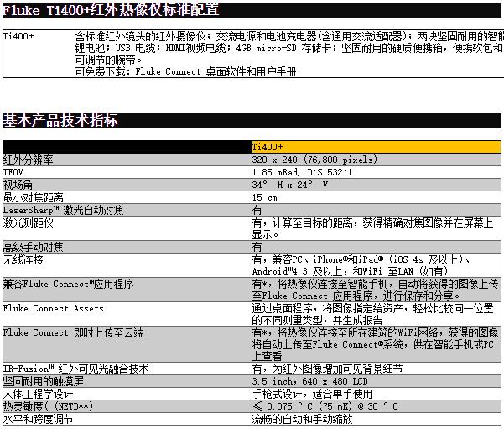Select the 34° H x 24° V value
Screen dimensions: 504x429
point(290,185)
